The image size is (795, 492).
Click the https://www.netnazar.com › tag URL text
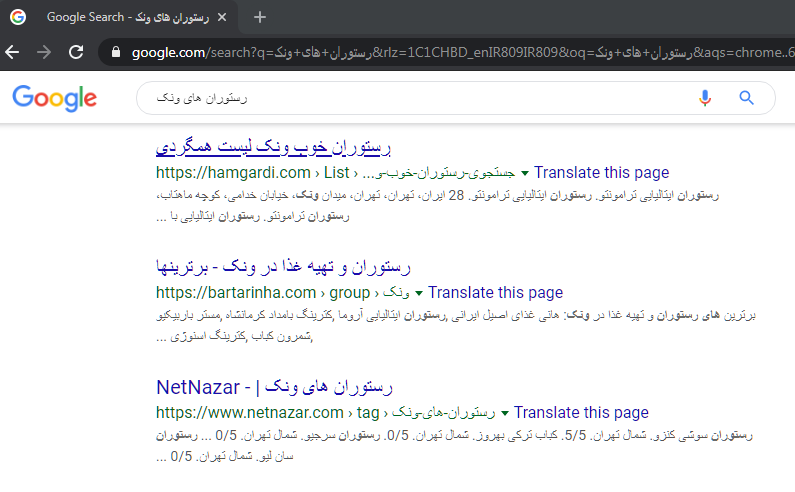[267, 412]
